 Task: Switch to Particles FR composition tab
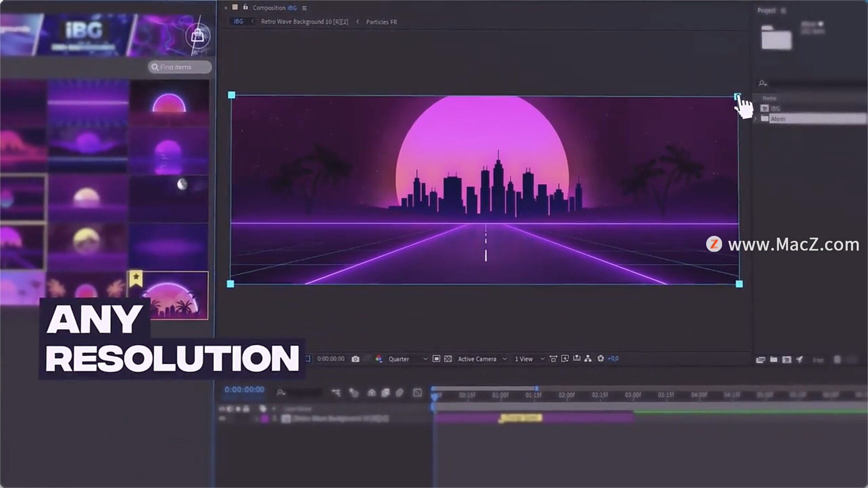[381, 22]
